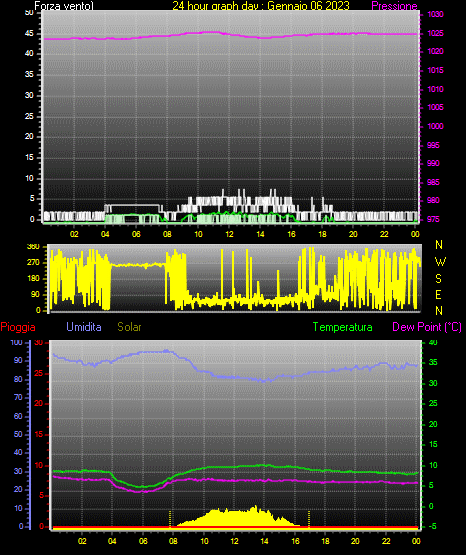The width and height of the screenshot is (466, 555).
Task: Click hour 18 on wind graph axis
Action: (x=322, y=234)
